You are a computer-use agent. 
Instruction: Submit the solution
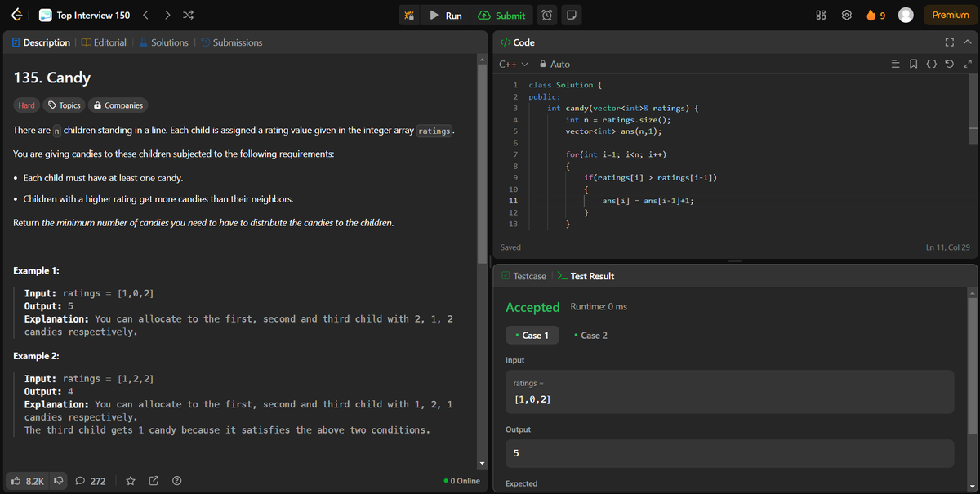coord(501,15)
